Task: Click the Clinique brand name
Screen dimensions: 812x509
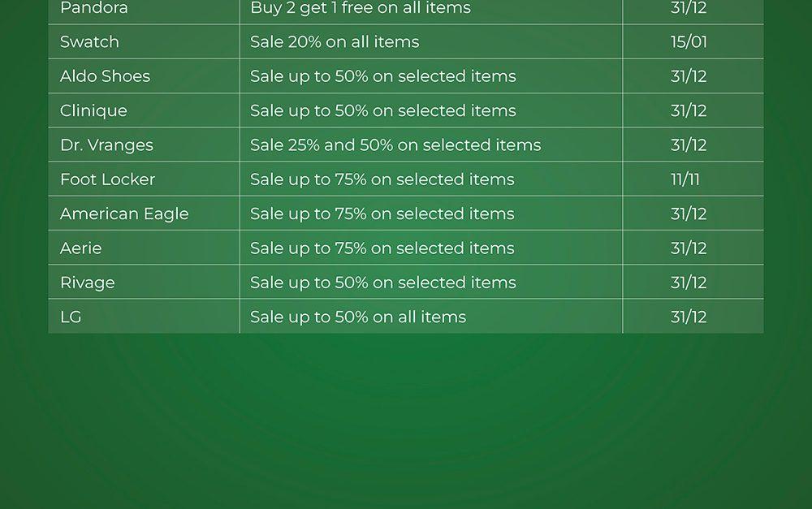Action: pos(93,110)
